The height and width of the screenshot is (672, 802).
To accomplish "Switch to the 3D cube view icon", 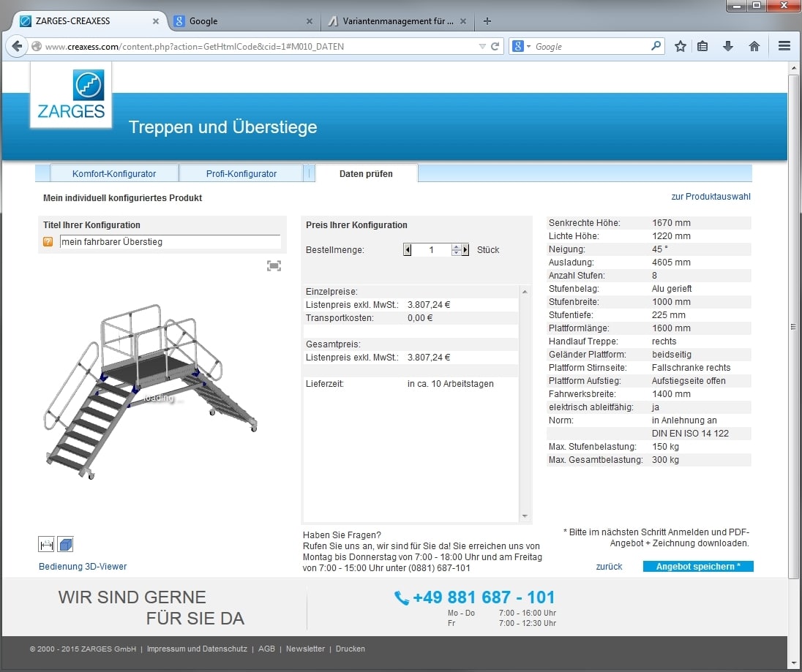I will (x=65, y=545).
